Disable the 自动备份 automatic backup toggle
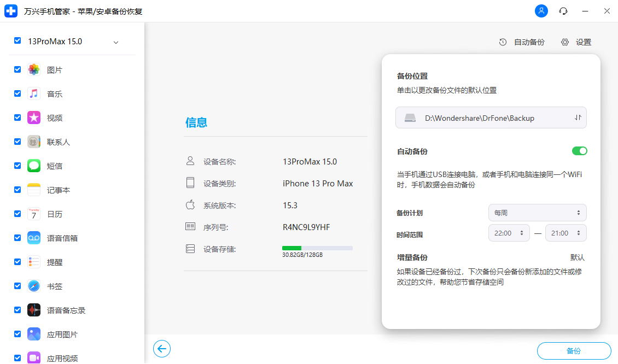This screenshot has height=364, width=618. [x=579, y=151]
